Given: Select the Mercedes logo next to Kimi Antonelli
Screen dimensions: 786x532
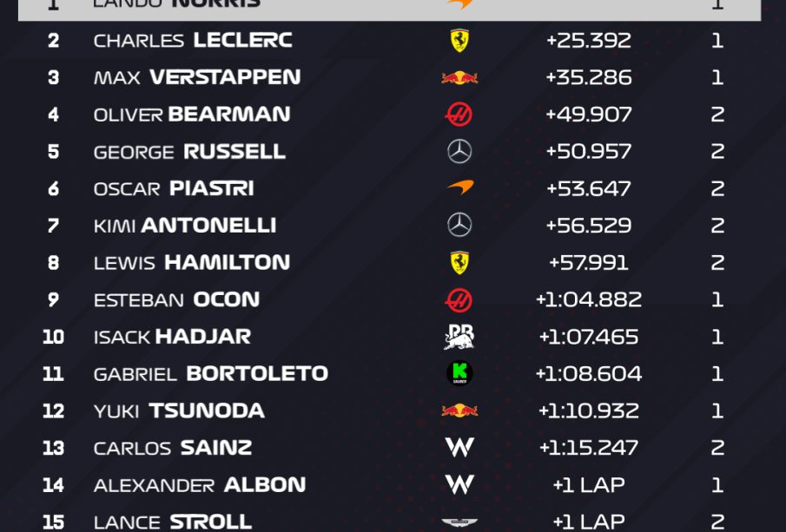Looking at the screenshot, I should (x=459, y=226).
